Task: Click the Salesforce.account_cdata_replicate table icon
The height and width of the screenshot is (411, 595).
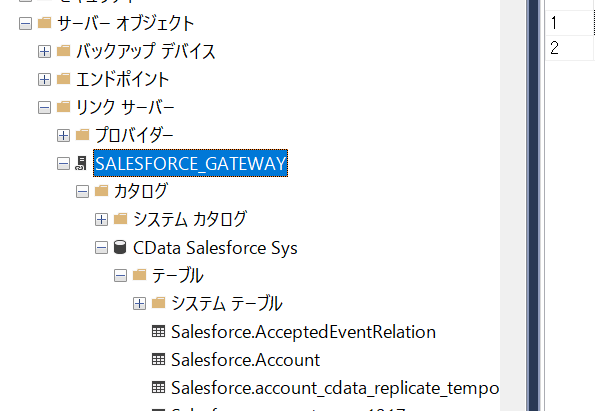Action: (158, 387)
